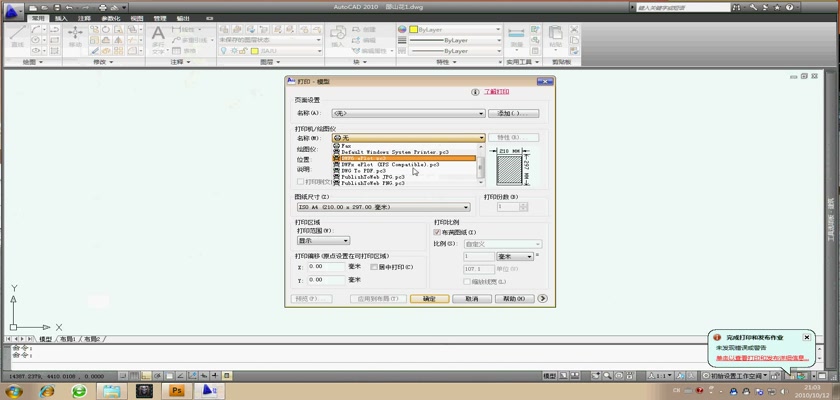The height and width of the screenshot is (400, 840).
Task: Click the Plot printer icon in quick access toolbar
Action: (x=103, y=8)
